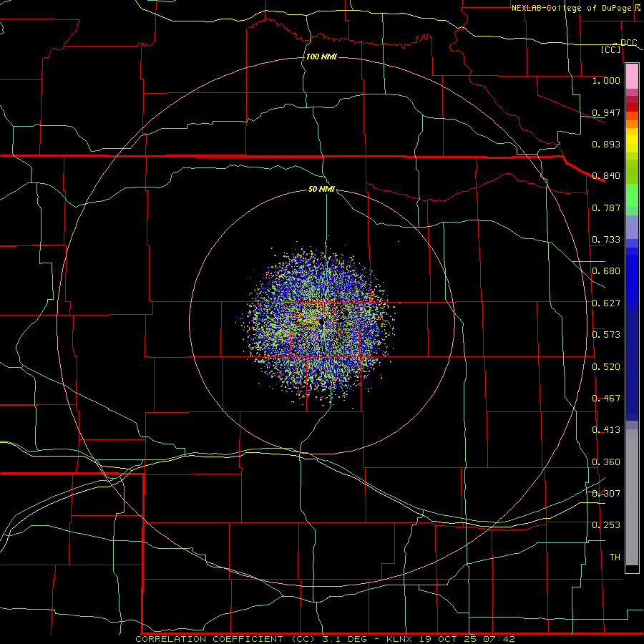Viewport: 644px width, 644px height.
Task: Select the 0.307 scale value
Action: point(606,494)
